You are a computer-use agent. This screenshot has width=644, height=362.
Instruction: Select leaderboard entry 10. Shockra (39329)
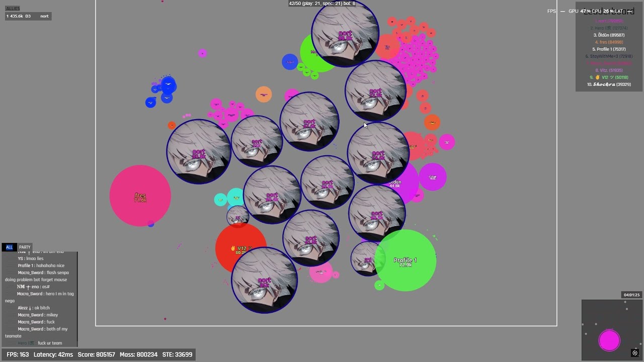(609, 84)
